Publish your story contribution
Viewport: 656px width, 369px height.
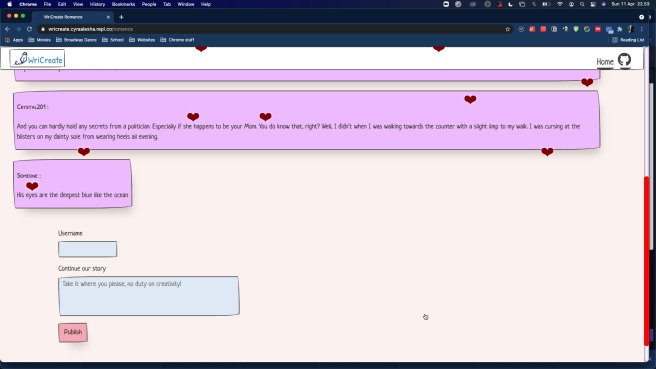(73, 332)
